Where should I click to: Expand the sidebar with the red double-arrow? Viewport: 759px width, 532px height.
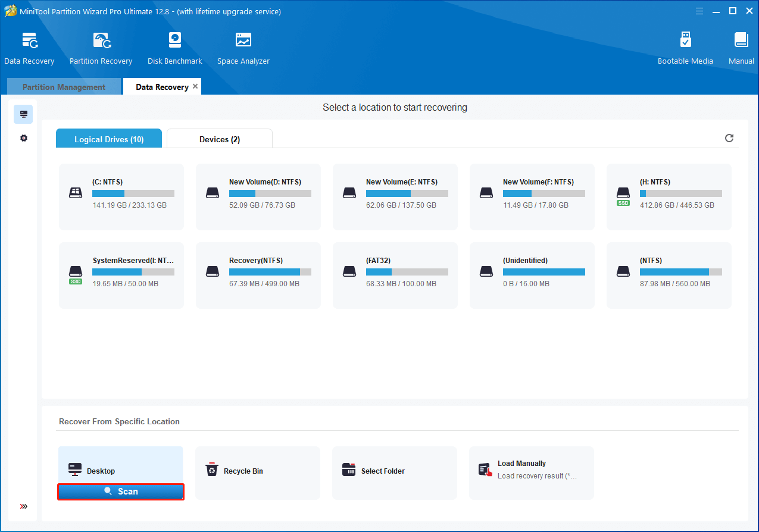point(23,506)
